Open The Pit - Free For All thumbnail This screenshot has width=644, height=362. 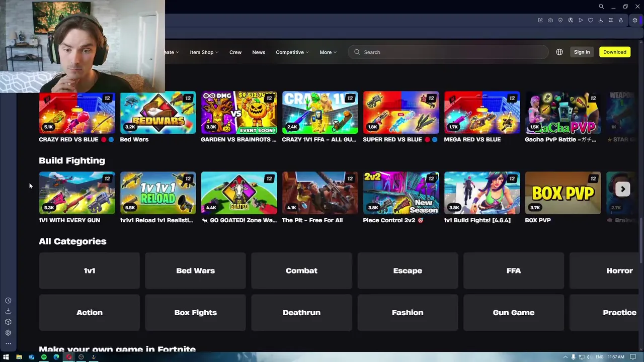click(x=320, y=193)
